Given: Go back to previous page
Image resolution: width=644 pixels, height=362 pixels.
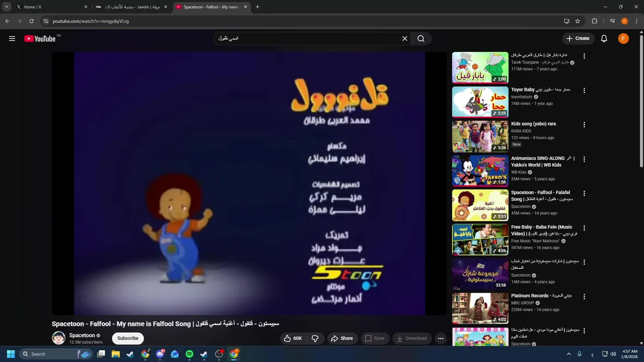Looking at the screenshot, I should pos(8,21).
